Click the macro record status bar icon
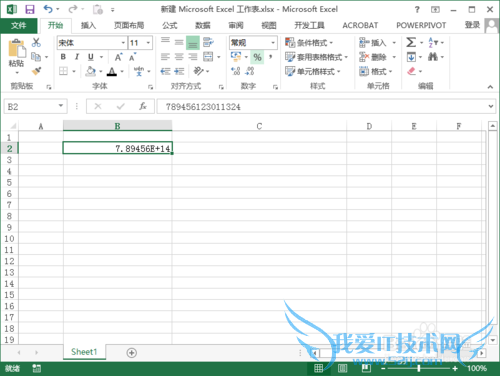The height and width of the screenshot is (376, 500). point(36,368)
